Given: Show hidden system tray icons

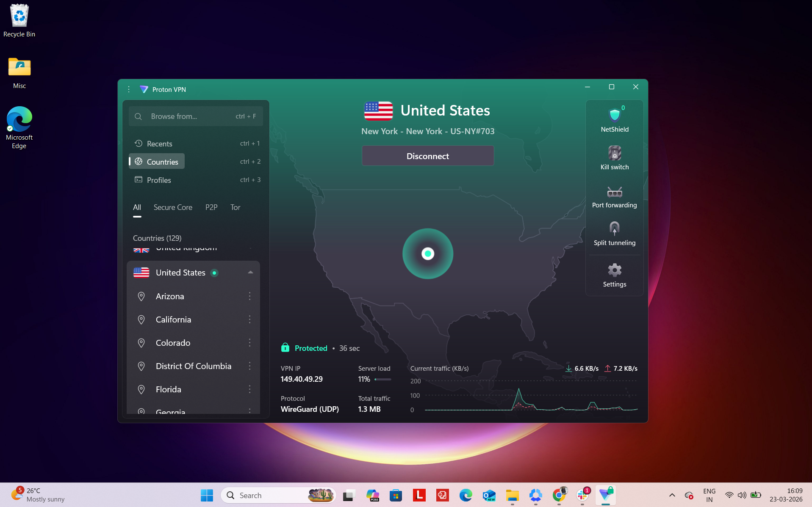Looking at the screenshot, I should click(x=672, y=495).
